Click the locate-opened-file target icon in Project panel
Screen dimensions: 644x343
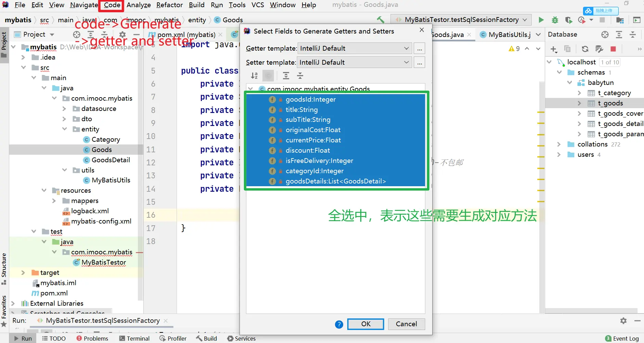tap(77, 35)
